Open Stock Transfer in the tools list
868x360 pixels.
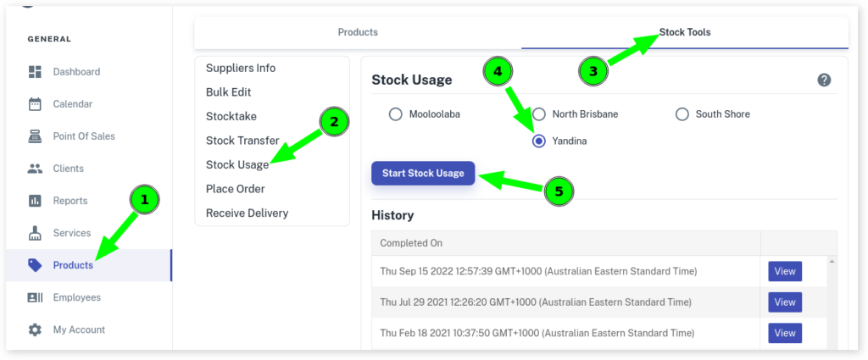242,141
